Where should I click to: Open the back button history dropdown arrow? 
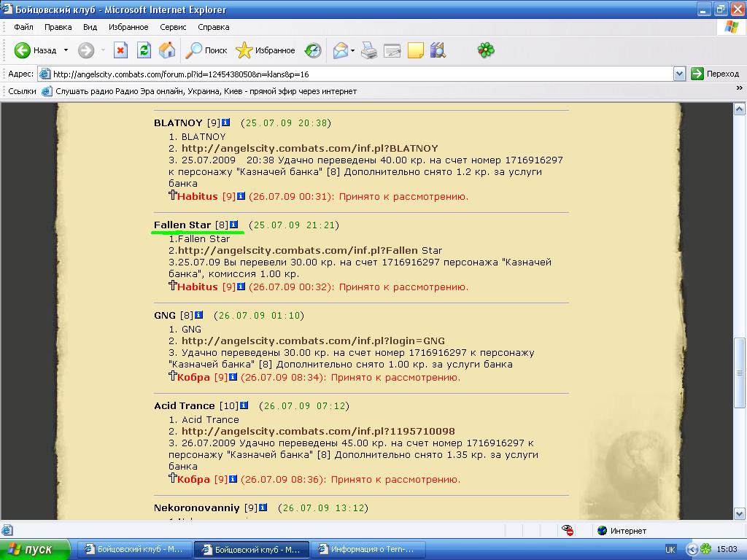66,50
